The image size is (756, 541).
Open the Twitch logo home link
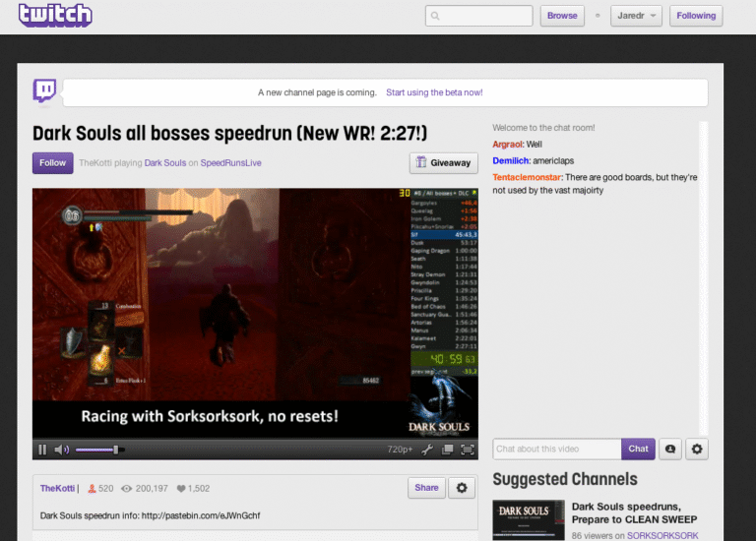[x=55, y=15]
